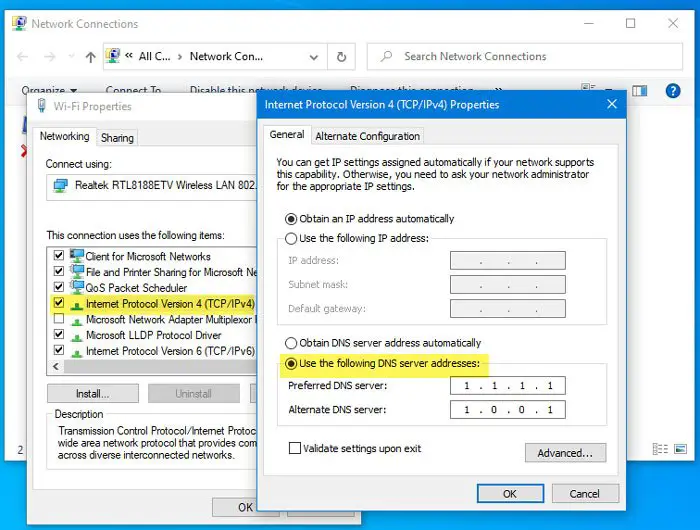Click the Network Con... breadcrumb
Screen dimensions: 700x530
coord(226,56)
